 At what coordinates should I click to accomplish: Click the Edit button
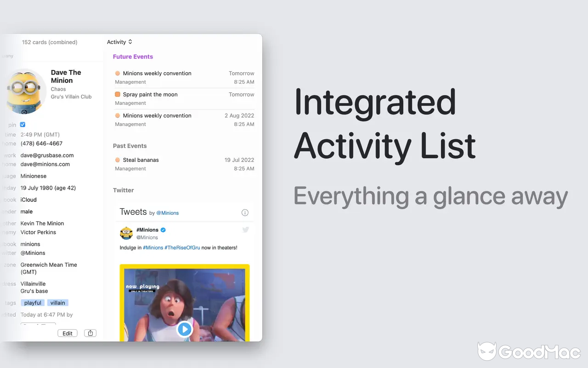[x=67, y=333]
